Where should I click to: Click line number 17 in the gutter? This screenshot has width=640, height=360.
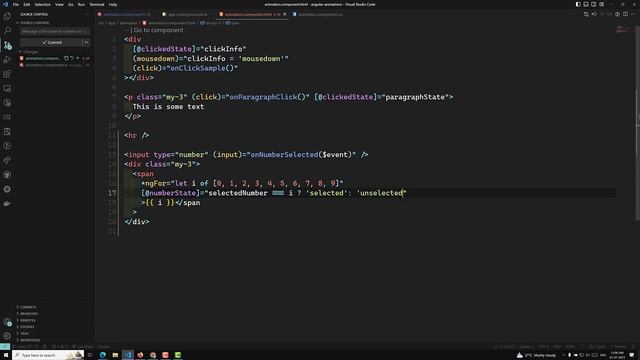(x=112, y=193)
